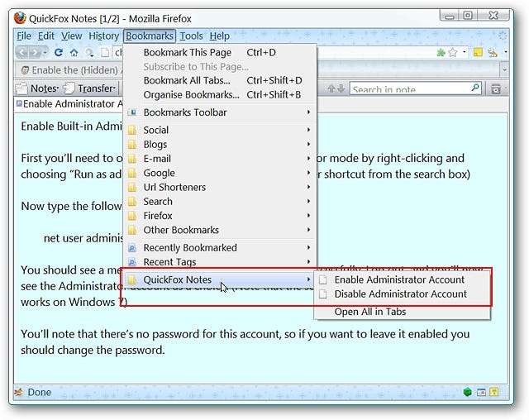This screenshot has height=420, width=529.
Task: Click the Notes button label
Action: pyautogui.click(x=44, y=88)
